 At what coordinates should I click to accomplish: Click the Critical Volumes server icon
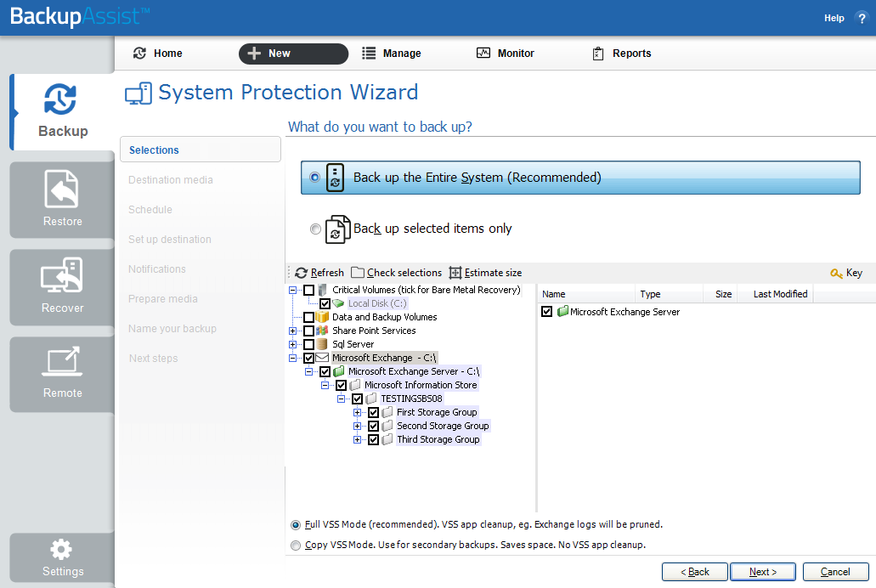click(322, 290)
